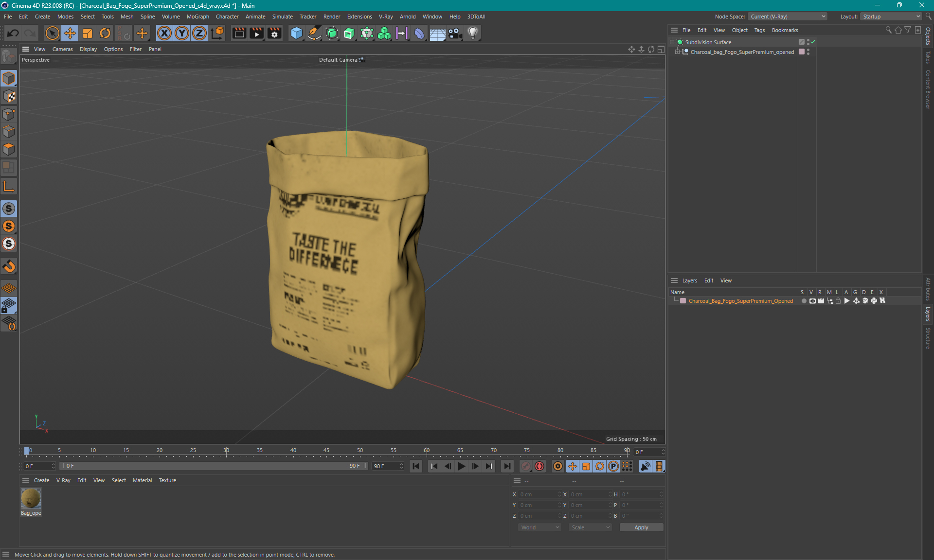Select the Live Selection tool
The height and width of the screenshot is (560, 934).
point(52,33)
